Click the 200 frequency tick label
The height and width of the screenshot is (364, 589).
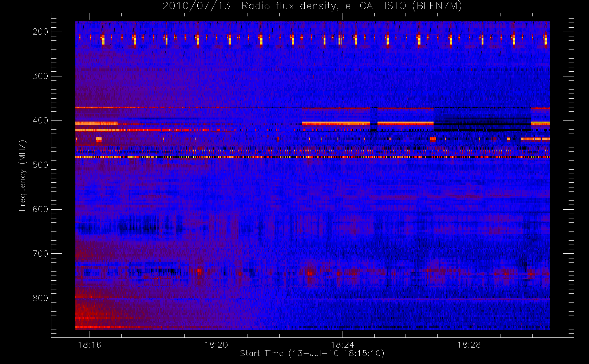click(40, 32)
